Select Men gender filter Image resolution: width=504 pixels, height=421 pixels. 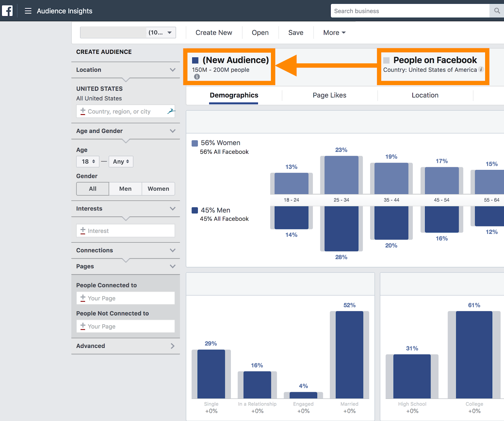click(125, 189)
